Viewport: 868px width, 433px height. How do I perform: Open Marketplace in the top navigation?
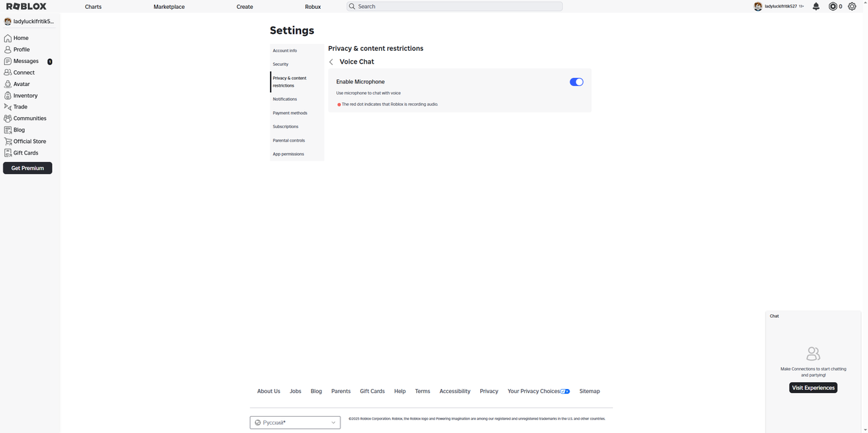point(169,7)
